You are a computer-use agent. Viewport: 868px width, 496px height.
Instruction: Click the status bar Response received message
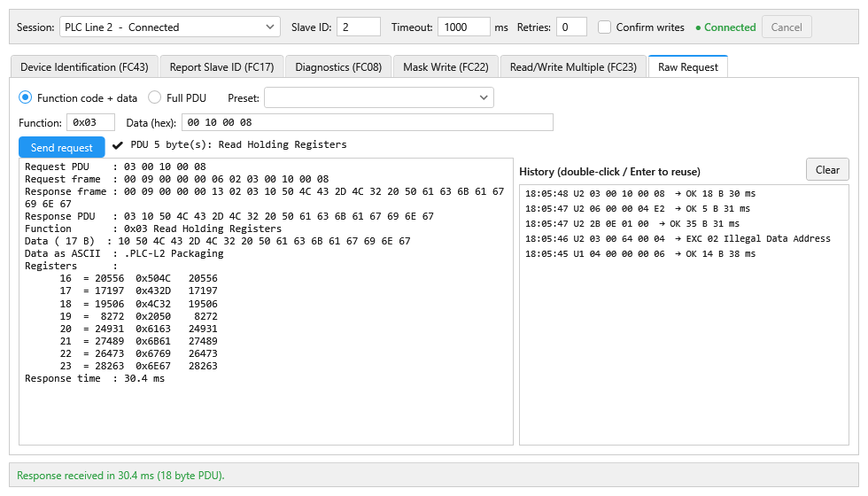120,476
